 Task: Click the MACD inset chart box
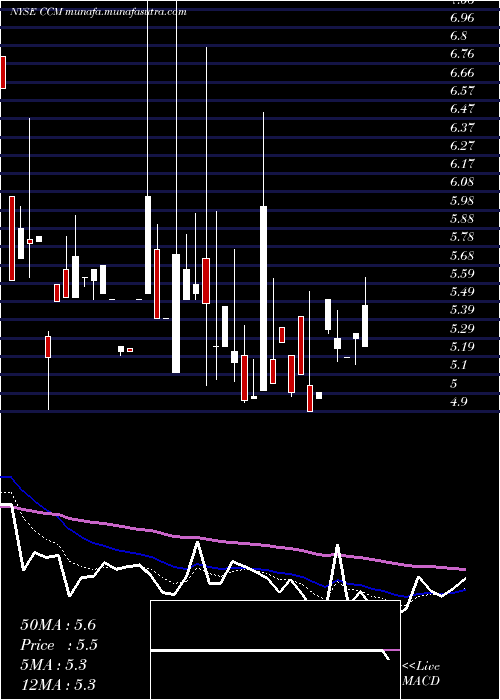pyautogui.click(x=275, y=650)
